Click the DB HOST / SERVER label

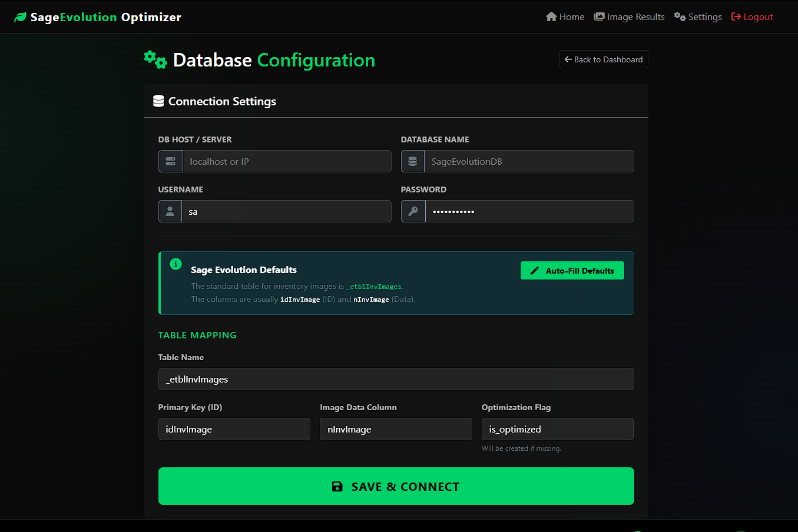click(x=195, y=139)
